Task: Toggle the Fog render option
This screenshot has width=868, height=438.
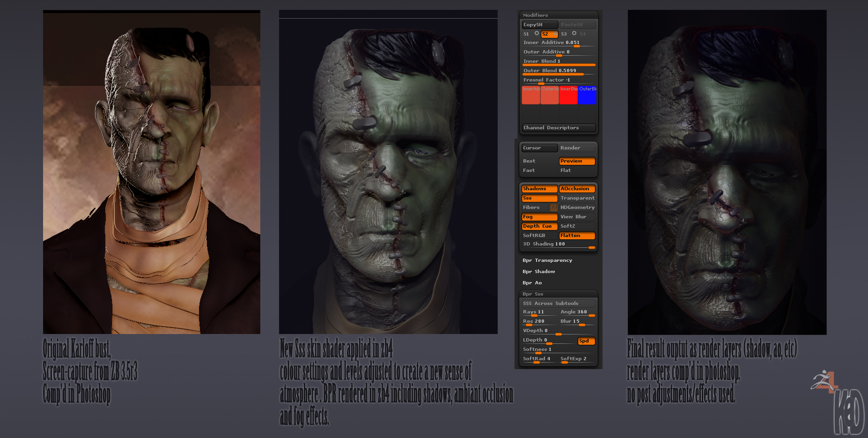Action: pyautogui.click(x=539, y=217)
